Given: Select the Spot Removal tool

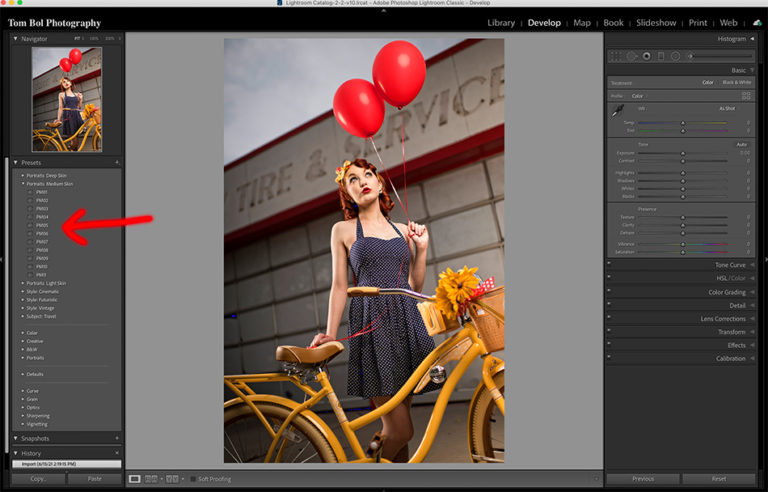Looking at the screenshot, I should [x=631, y=56].
